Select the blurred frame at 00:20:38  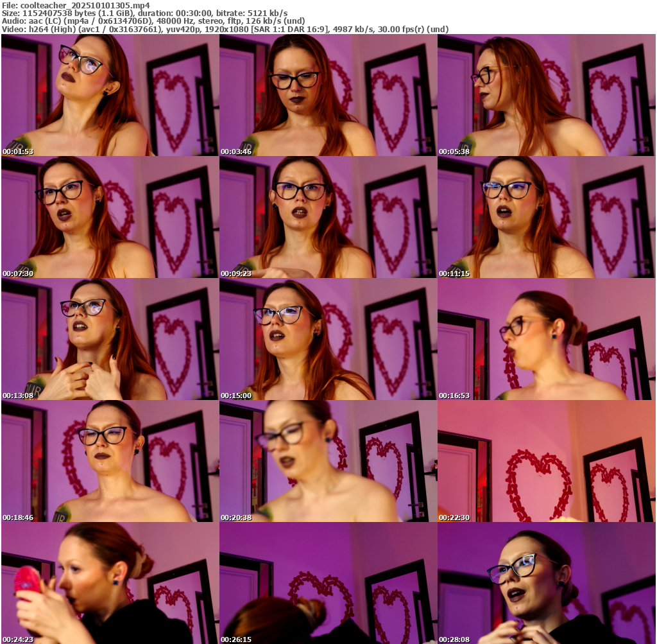(x=328, y=461)
